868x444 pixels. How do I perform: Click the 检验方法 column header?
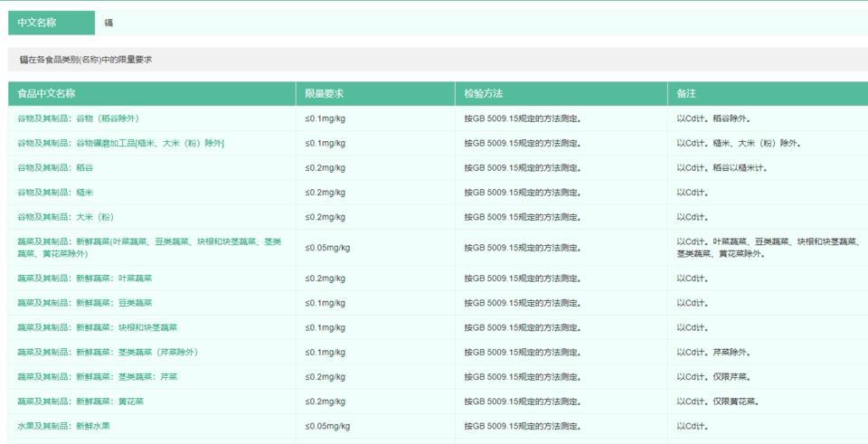[484, 93]
